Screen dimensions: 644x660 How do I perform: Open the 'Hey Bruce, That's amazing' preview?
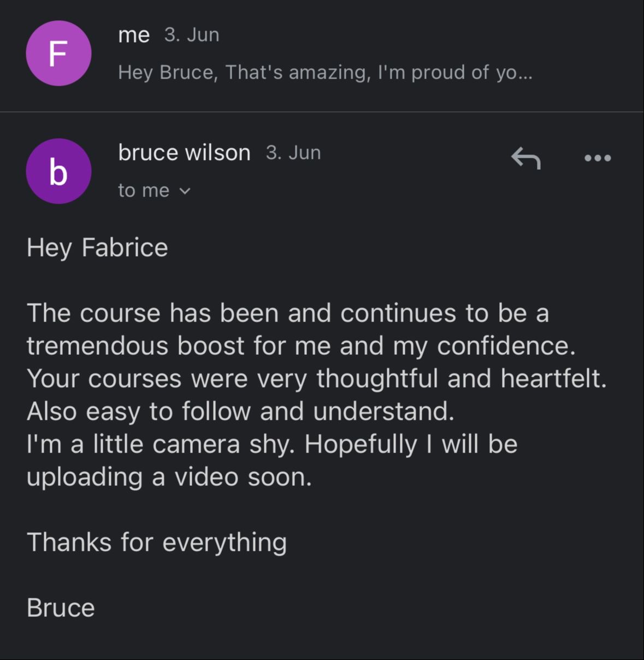[x=325, y=72]
